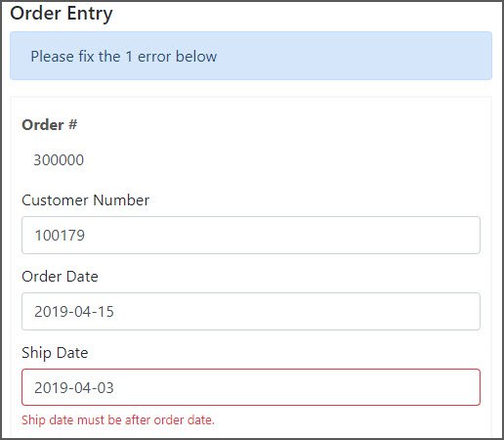
Task: Click the Ship date must be after order date message
Action: coord(118,420)
